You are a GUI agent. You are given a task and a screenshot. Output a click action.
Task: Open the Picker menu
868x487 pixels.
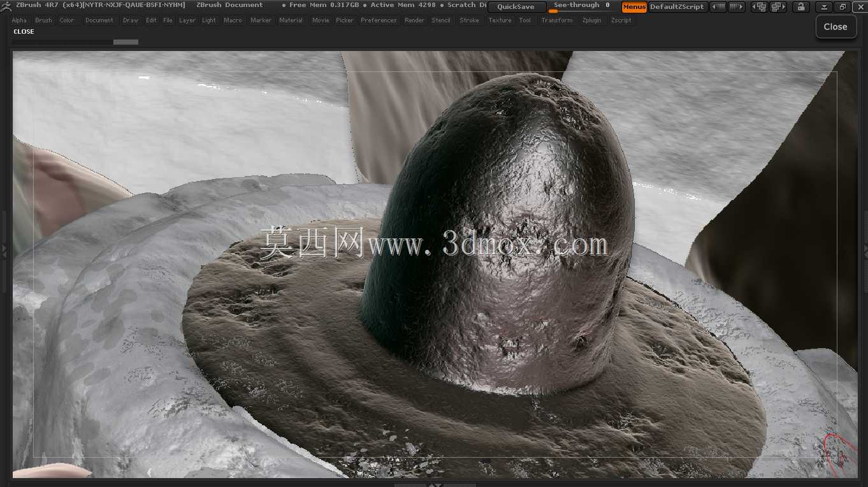point(345,20)
